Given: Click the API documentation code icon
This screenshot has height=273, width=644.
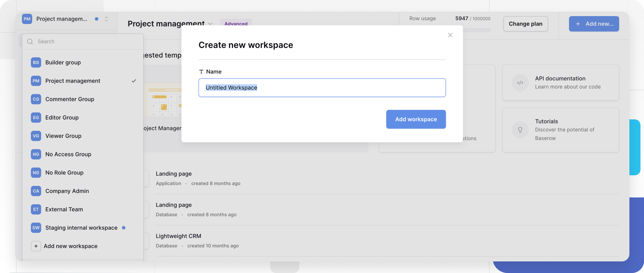Looking at the screenshot, I should pyautogui.click(x=520, y=83).
